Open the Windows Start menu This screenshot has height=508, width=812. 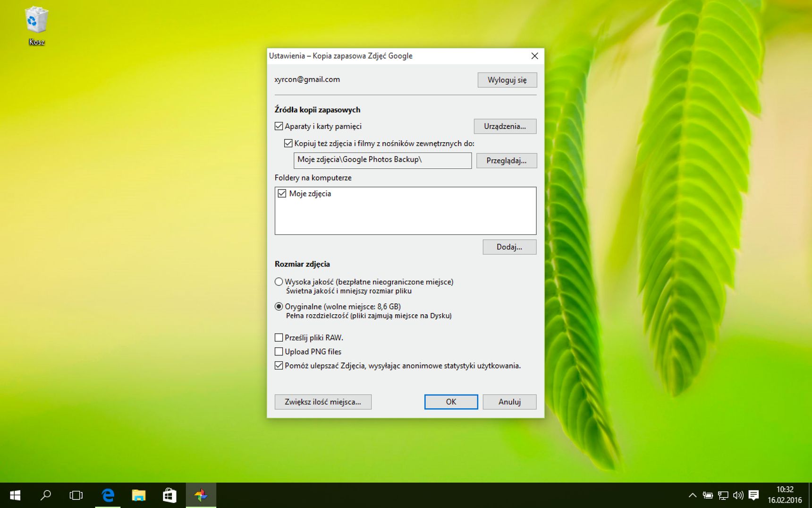click(x=15, y=495)
